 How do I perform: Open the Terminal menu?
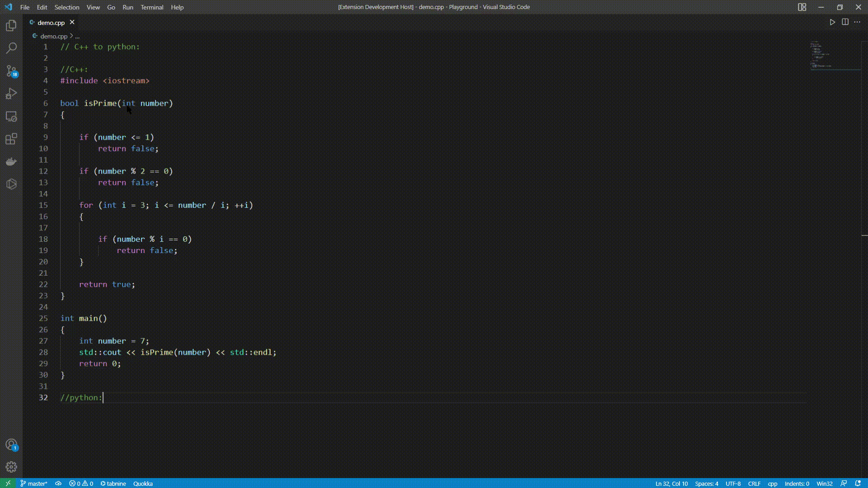point(152,7)
